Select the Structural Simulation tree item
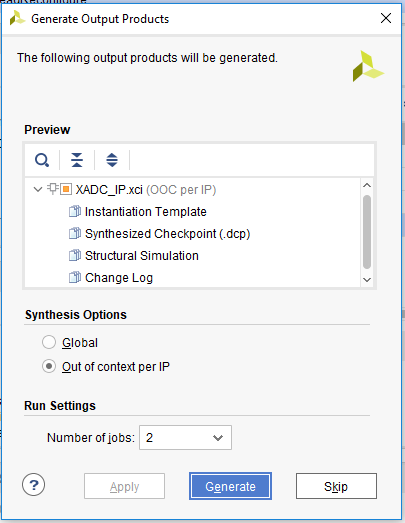405x523 pixels. (142, 256)
